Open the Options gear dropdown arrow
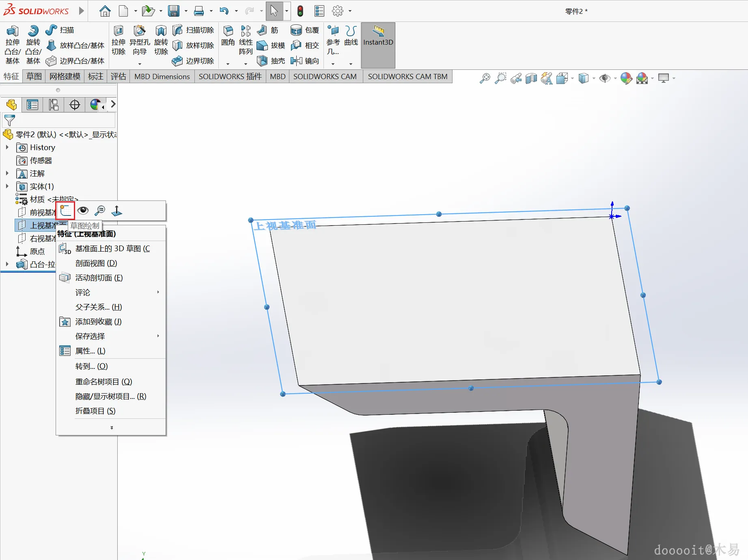 pyautogui.click(x=350, y=11)
